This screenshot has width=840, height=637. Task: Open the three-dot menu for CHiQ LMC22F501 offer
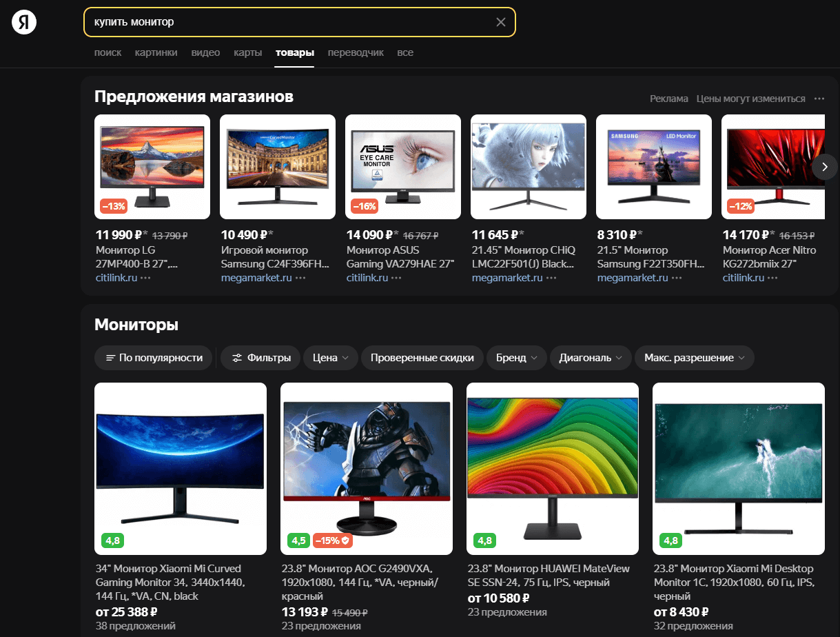point(552,278)
